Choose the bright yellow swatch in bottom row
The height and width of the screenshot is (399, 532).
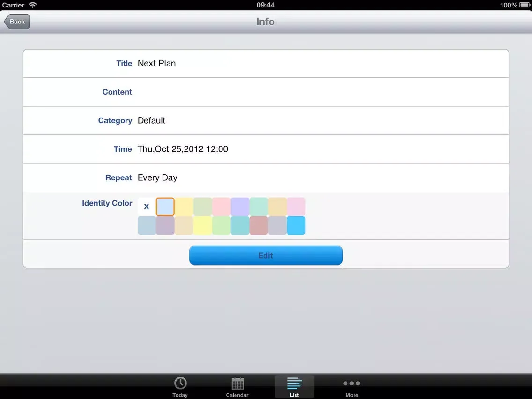(x=203, y=225)
